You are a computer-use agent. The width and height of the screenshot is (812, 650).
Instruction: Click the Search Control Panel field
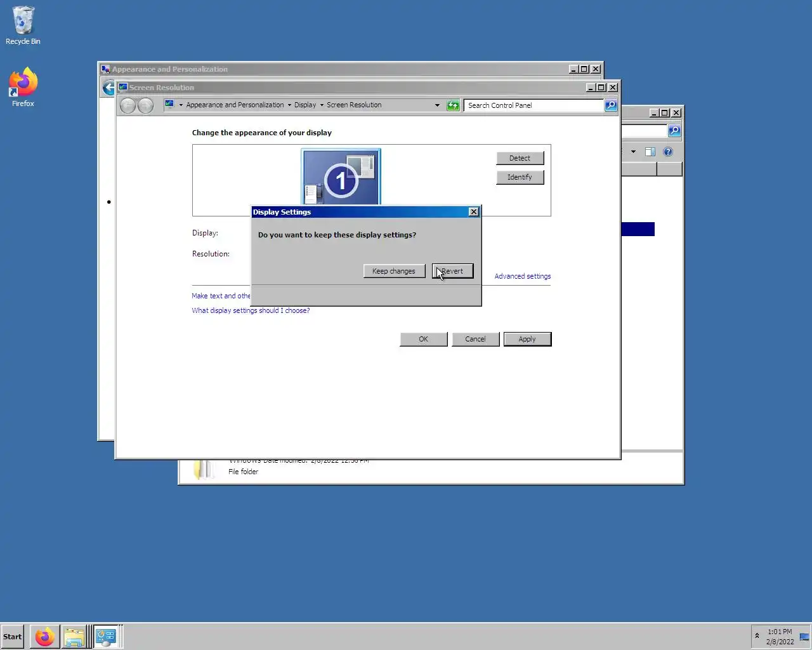point(533,105)
